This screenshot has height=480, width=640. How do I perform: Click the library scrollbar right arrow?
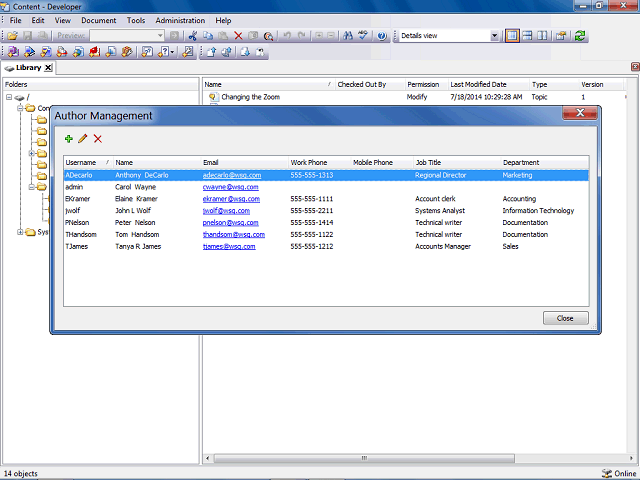click(x=631, y=458)
